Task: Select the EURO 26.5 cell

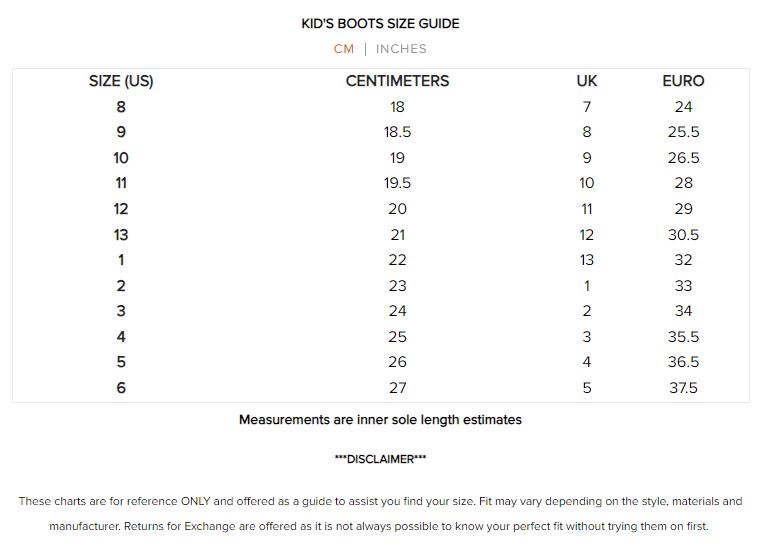Action: coord(683,158)
